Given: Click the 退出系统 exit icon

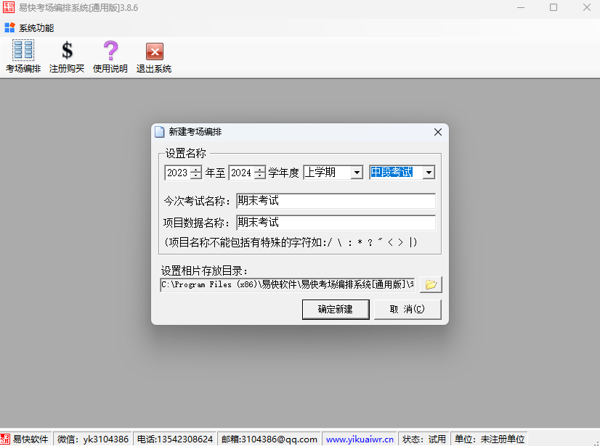Looking at the screenshot, I should point(154,56).
